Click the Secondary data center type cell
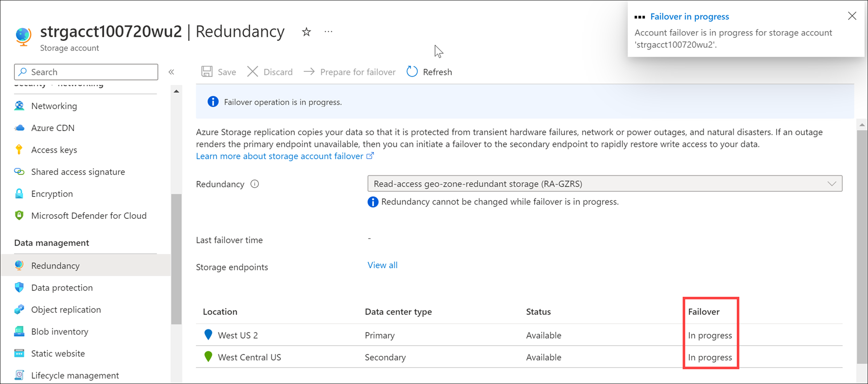868x384 pixels. coord(385,357)
